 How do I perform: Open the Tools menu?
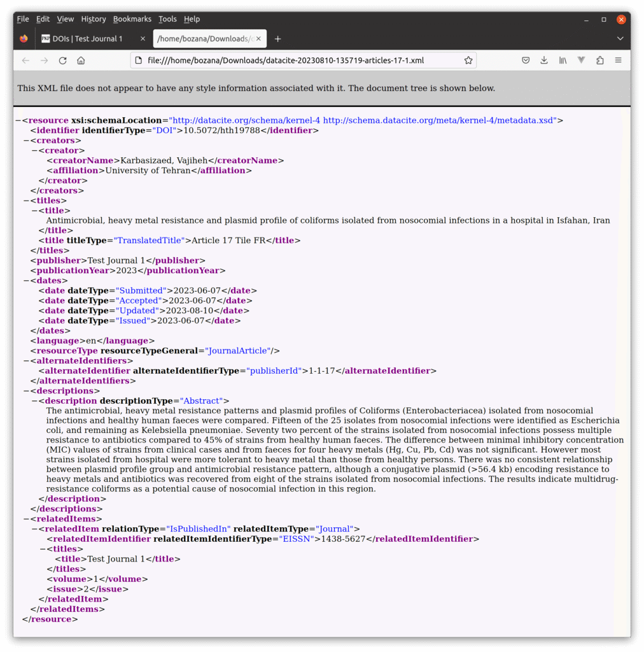167,19
